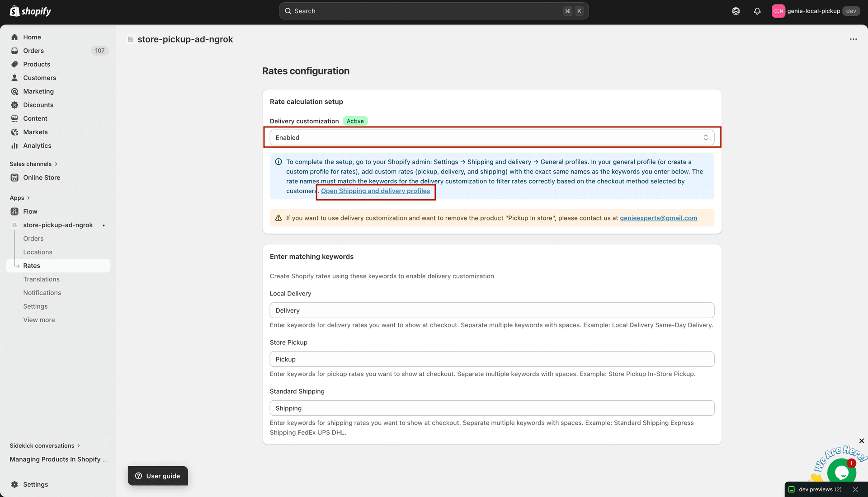Open the Delivery customization Enabled dropdown
Viewport: 868px width, 497px height.
point(492,137)
